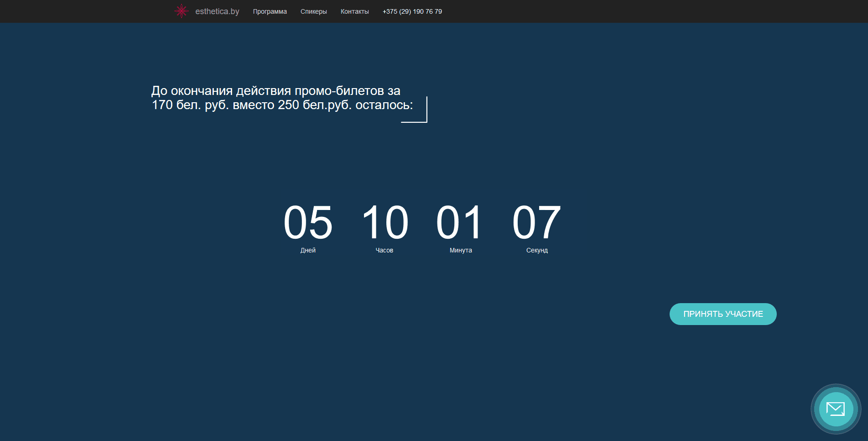Screen dimensions: 868x441
Task: Open the Программа menu item
Action: pos(270,11)
